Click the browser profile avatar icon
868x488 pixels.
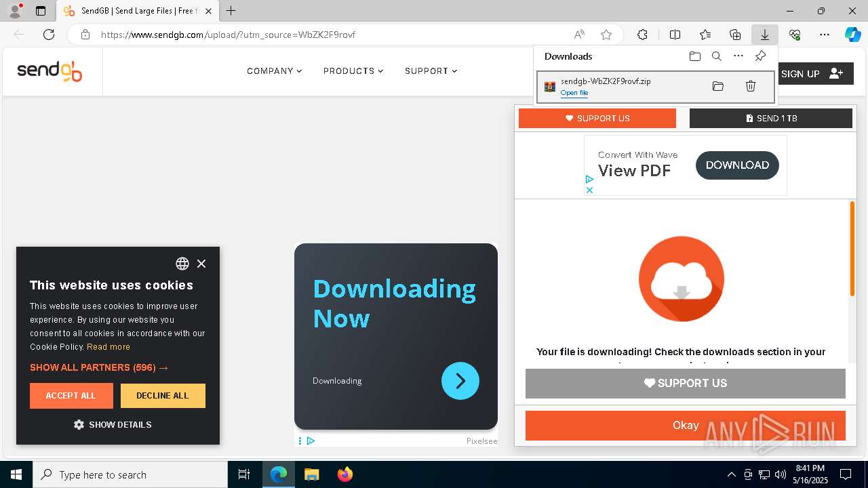pyautogui.click(x=14, y=11)
